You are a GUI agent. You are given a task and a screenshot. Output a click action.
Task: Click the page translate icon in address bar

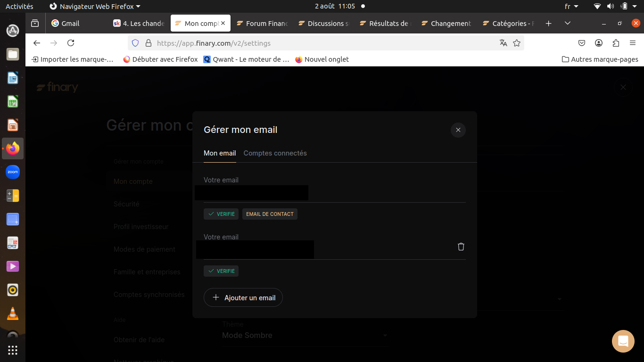(x=503, y=43)
